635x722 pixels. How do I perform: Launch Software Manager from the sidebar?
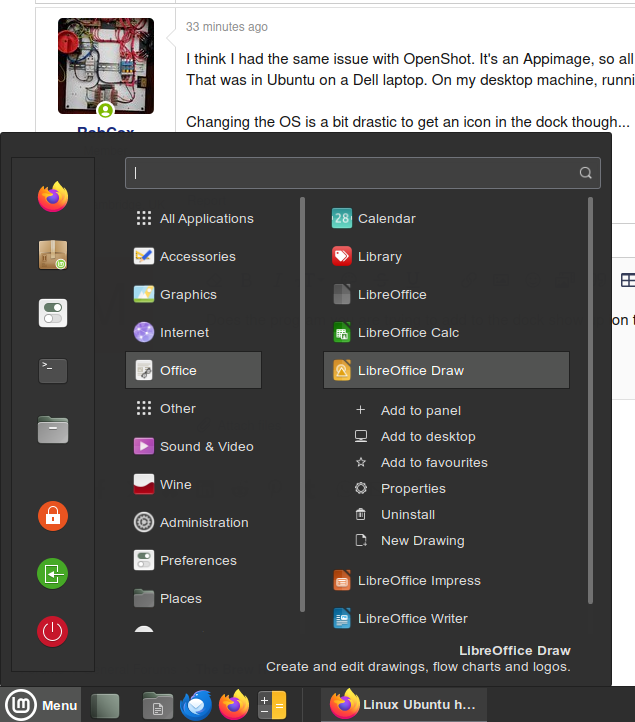pyautogui.click(x=53, y=255)
